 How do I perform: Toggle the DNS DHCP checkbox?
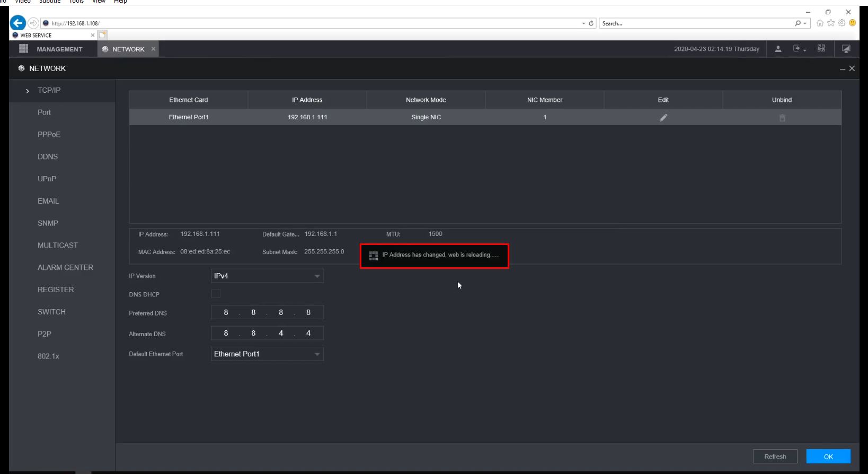216,294
